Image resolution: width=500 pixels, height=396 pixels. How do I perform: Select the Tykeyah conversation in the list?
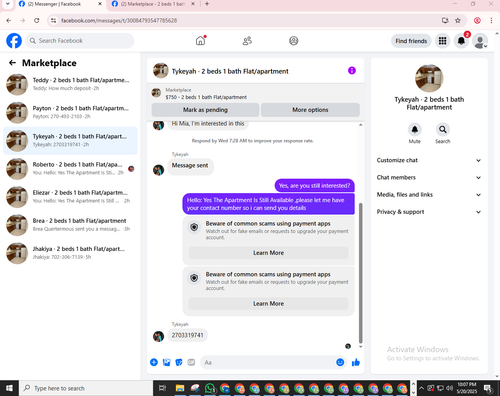pos(70,140)
